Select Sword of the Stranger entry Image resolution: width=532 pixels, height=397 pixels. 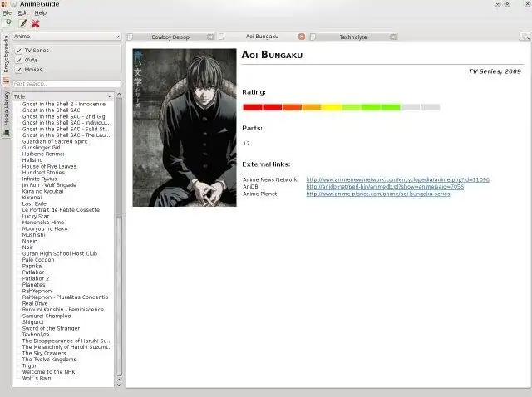point(51,328)
